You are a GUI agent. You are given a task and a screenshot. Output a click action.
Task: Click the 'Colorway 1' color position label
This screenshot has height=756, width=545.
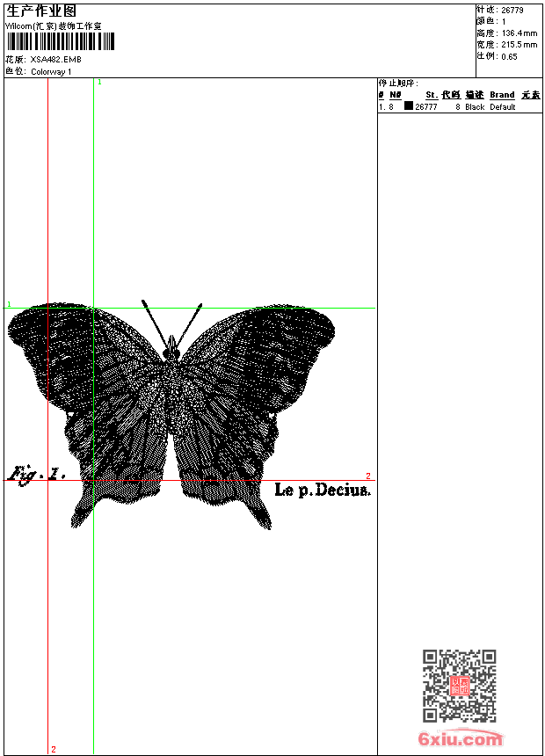[51, 72]
